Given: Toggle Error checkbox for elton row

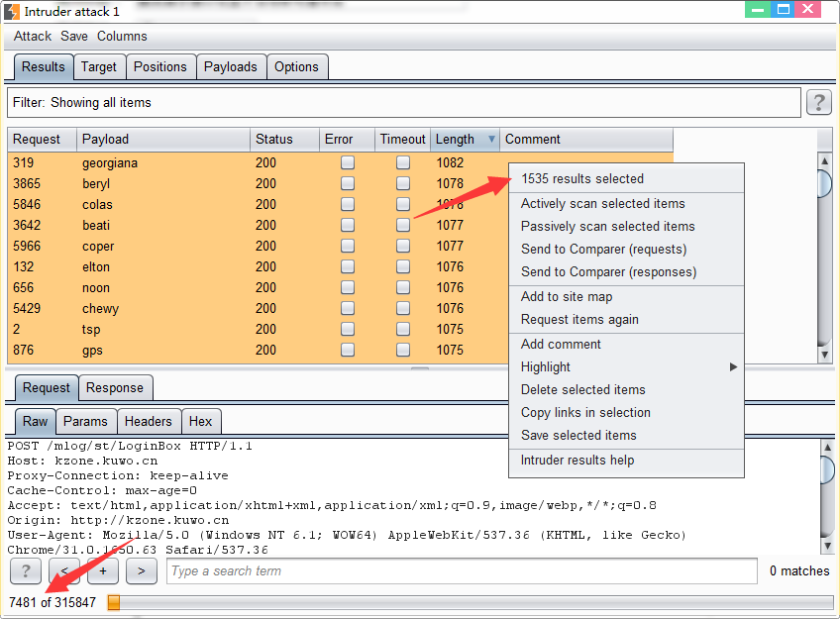Looking at the screenshot, I should point(348,266).
